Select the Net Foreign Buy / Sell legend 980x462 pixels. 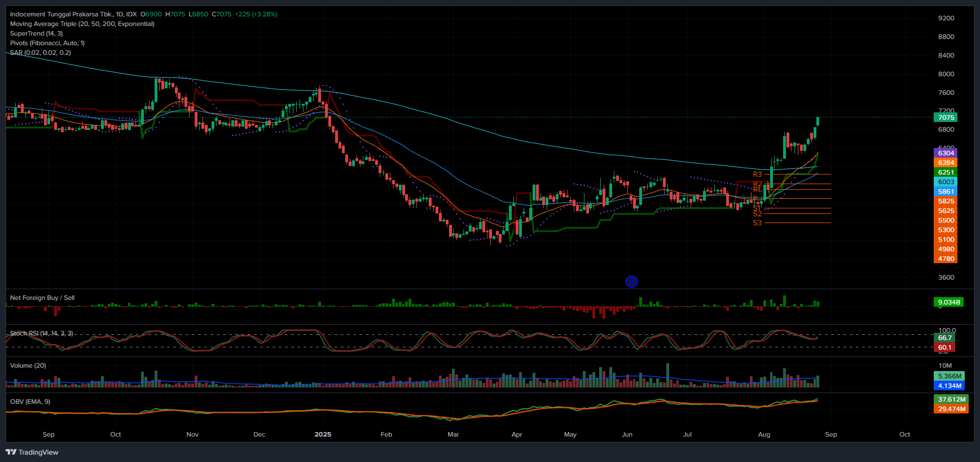(x=42, y=298)
